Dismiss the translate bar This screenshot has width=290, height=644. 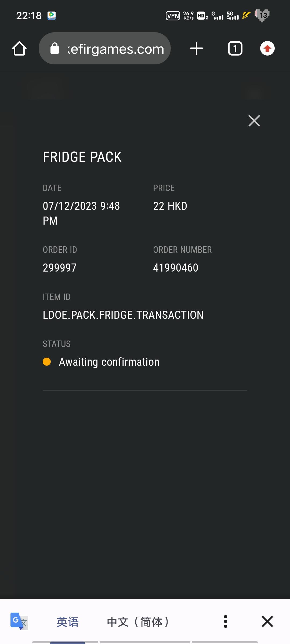pos(267,621)
